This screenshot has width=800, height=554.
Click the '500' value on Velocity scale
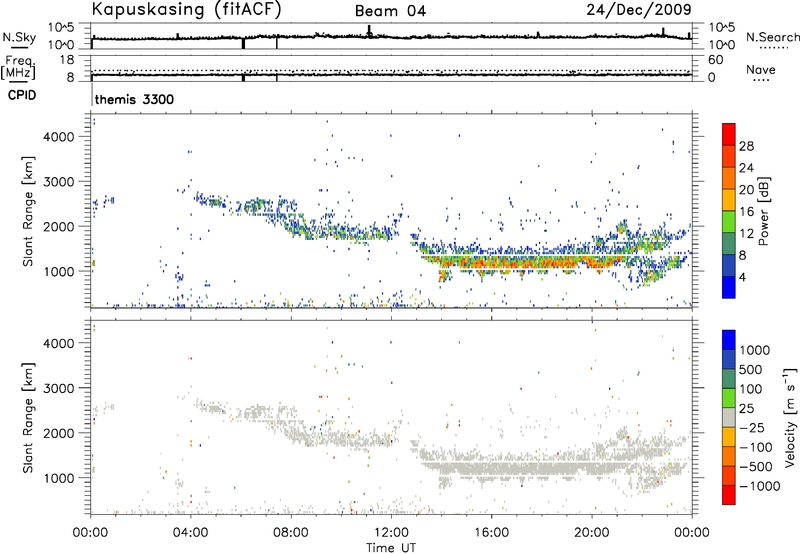pyautogui.click(x=751, y=370)
